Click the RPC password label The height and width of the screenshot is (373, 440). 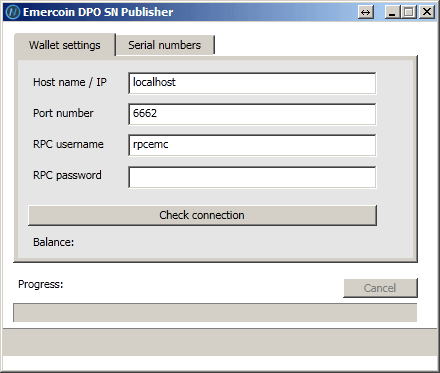click(67, 175)
